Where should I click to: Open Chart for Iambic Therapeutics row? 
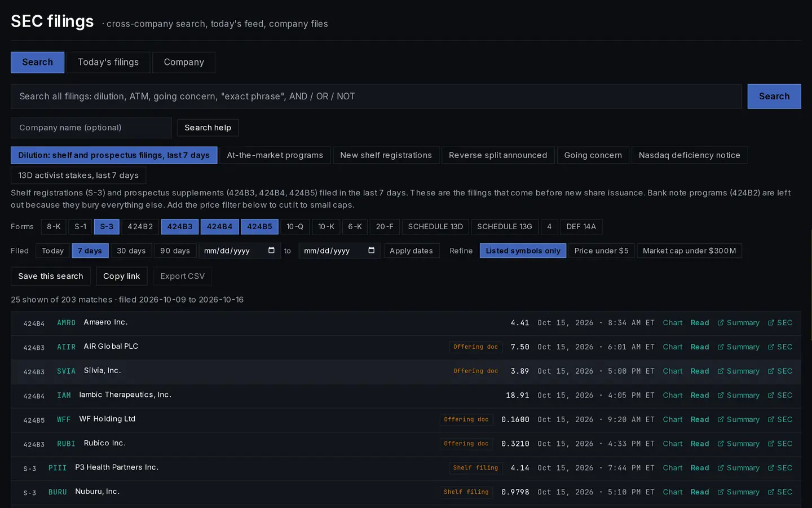tap(673, 396)
